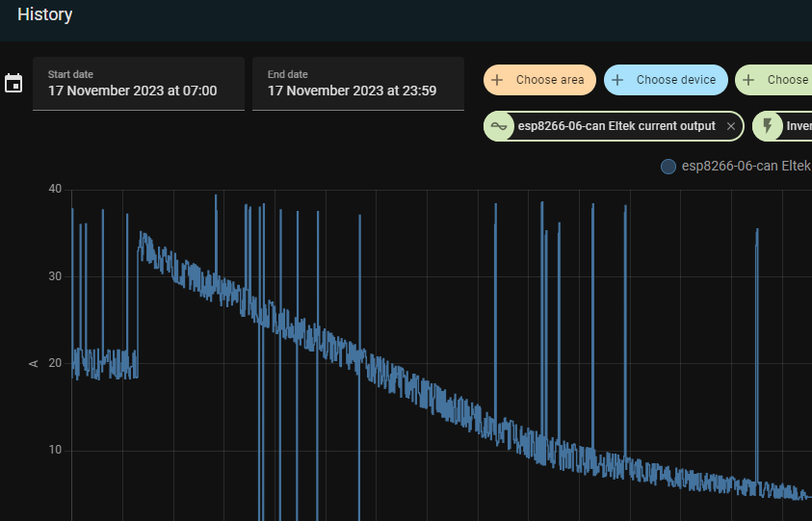This screenshot has width=812, height=521.
Task: Remove the esp8266-06-can Eltek current output chip
Action: pyautogui.click(x=731, y=126)
